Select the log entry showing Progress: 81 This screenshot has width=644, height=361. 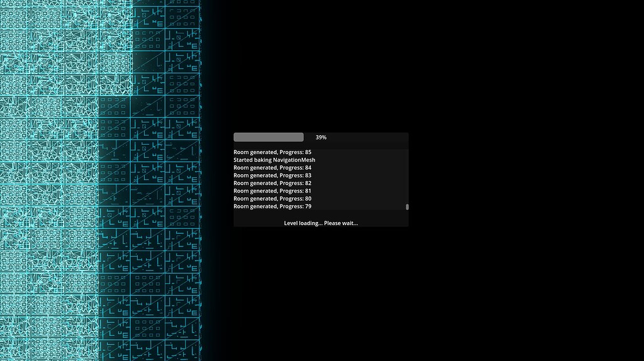click(272, 191)
